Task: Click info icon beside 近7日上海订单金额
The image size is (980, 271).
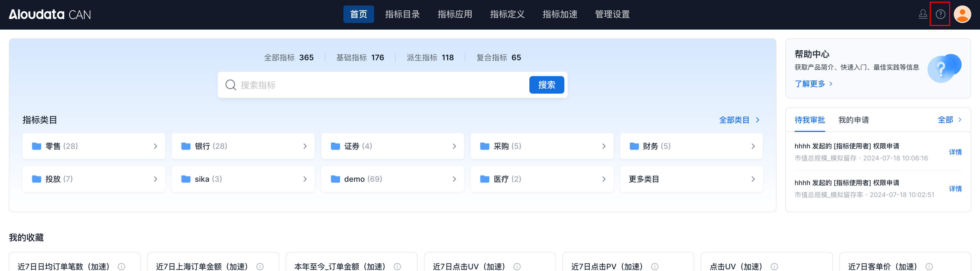Action: click(x=260, y=266)
